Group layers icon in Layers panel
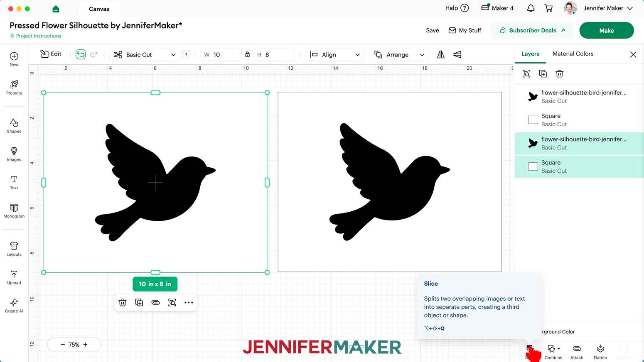 pyautogui.click(x=526, y=73)
